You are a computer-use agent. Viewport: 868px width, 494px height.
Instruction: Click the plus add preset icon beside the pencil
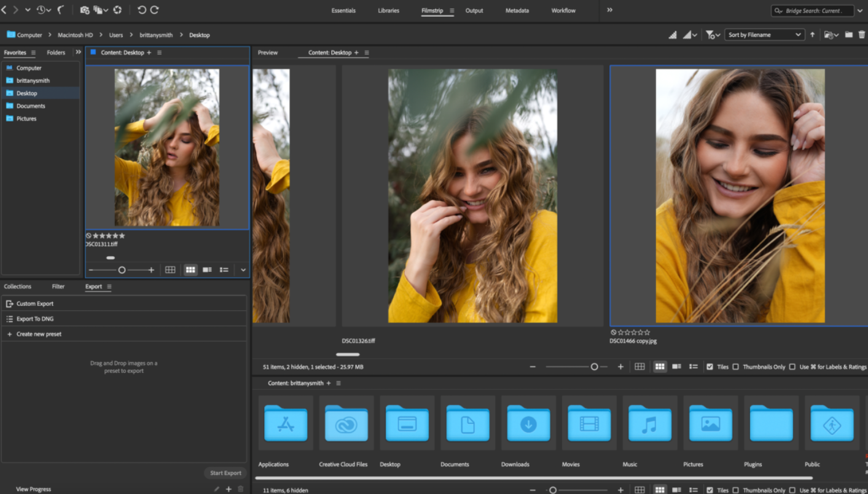pos(229,489)
